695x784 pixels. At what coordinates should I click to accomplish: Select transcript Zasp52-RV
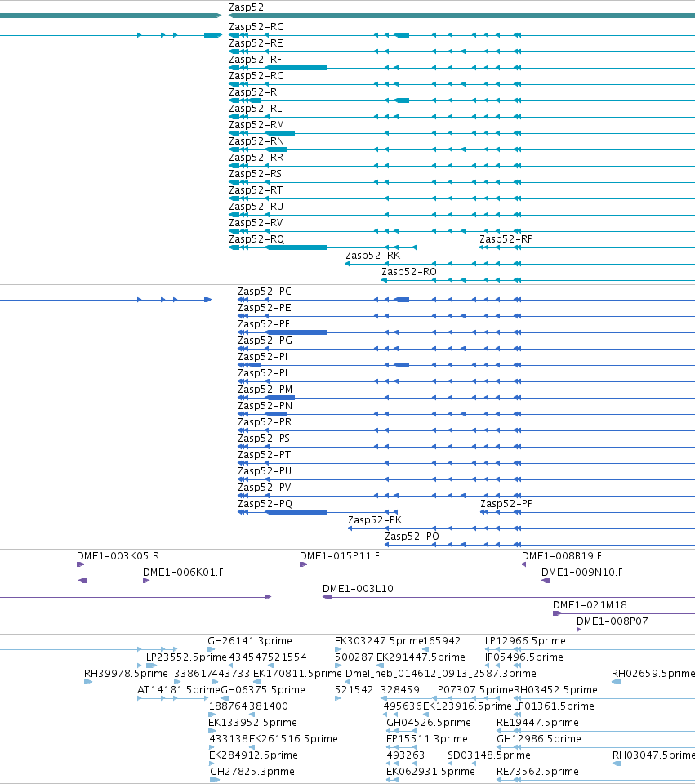(x=256, y=223)
